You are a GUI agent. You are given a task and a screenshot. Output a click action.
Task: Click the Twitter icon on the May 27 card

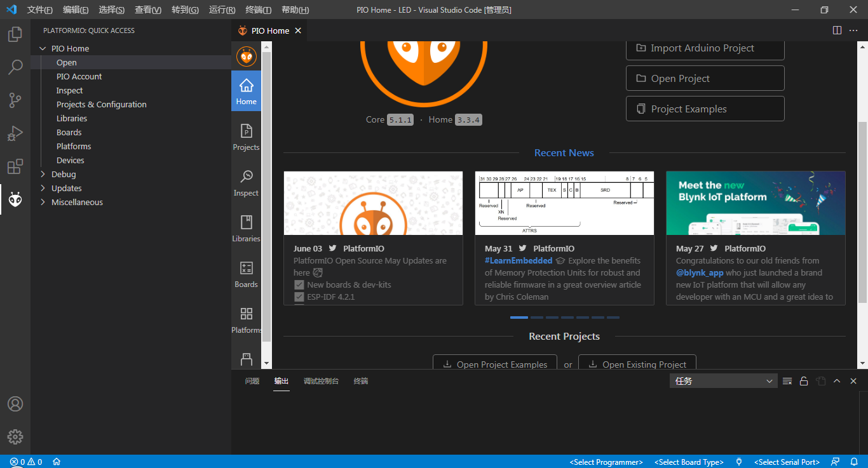(714, 248)
